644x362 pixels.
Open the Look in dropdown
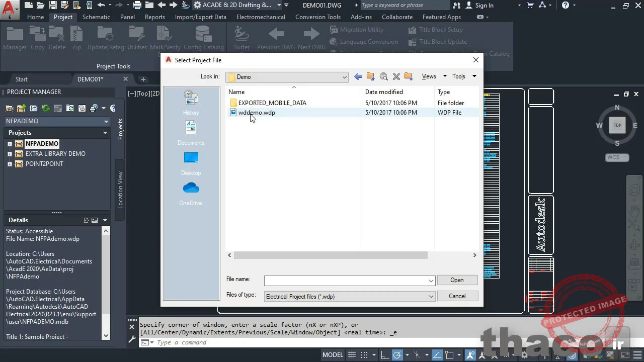(344, 77)
